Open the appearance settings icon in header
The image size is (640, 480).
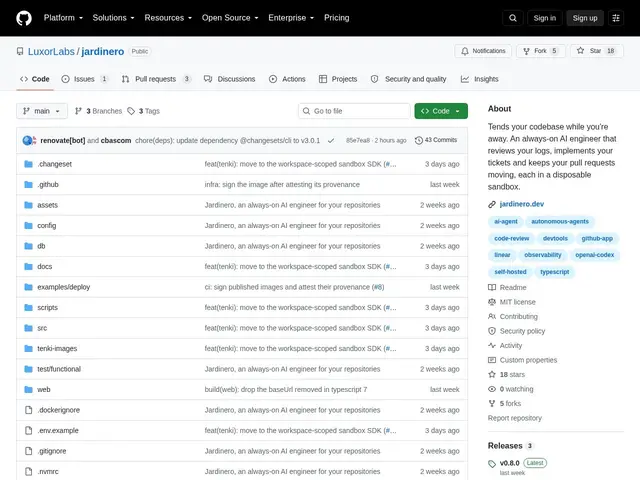click(616, 18)
